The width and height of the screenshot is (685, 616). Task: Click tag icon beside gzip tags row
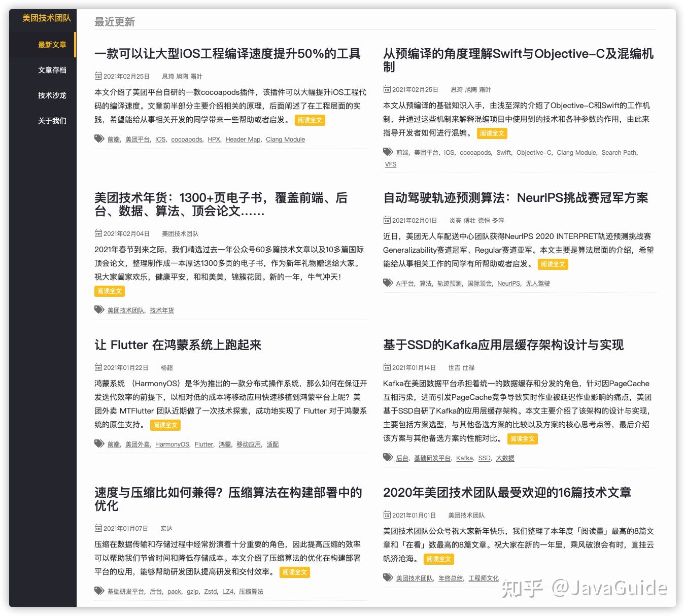point(99,591)
